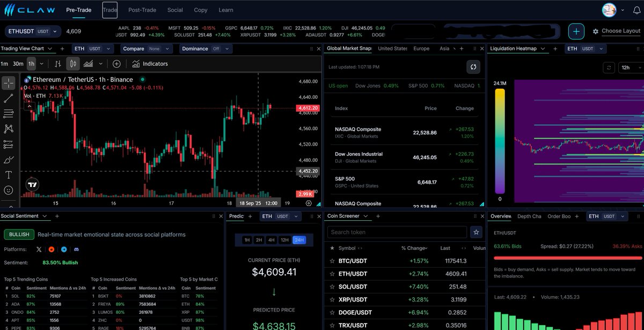644x330 pixels.
Task: Open the 12h heatmap range dropdown
Action: (631, 68)
